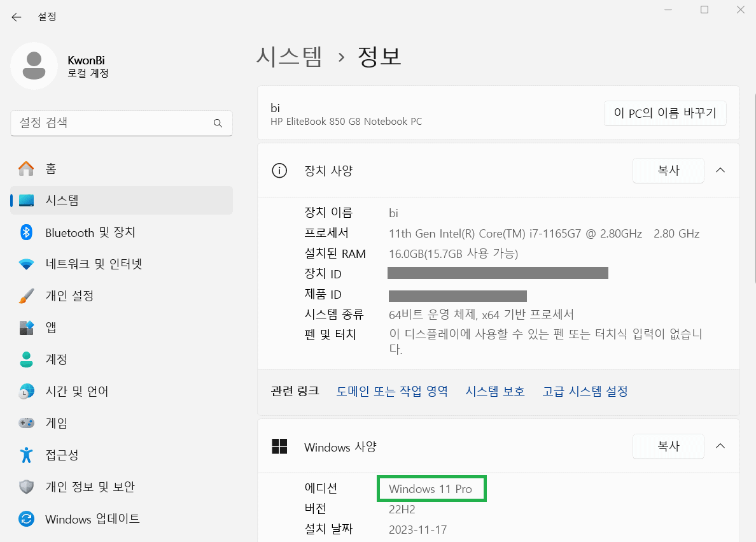This screenshot has height=542, width=756.
Task: Click the Bluetooth icon
Action: (x=26, y=232)
